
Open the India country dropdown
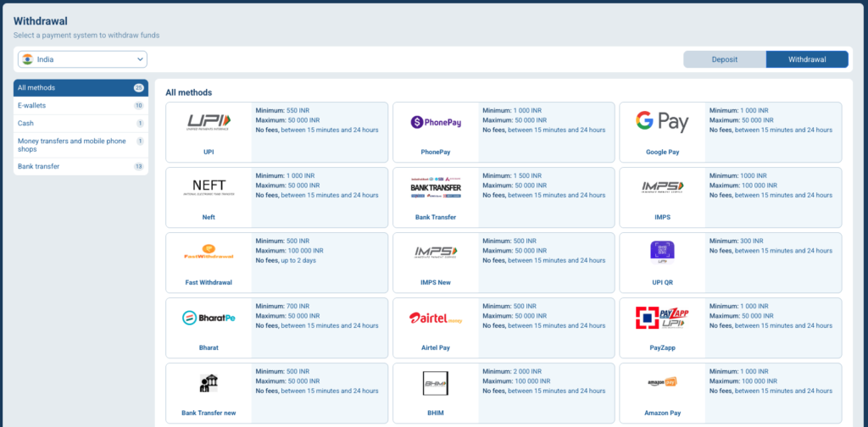point(82,59)
